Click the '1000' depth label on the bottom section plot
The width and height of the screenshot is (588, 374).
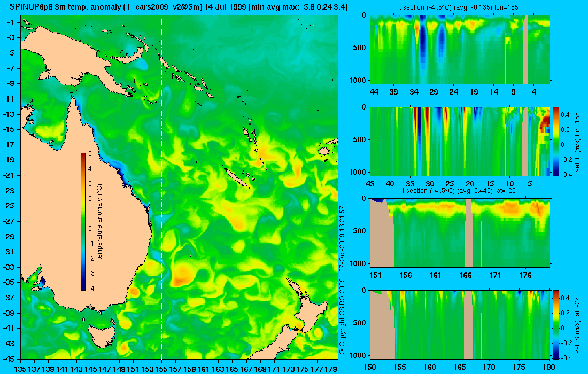pyautogui.click(x=359, y=355)
